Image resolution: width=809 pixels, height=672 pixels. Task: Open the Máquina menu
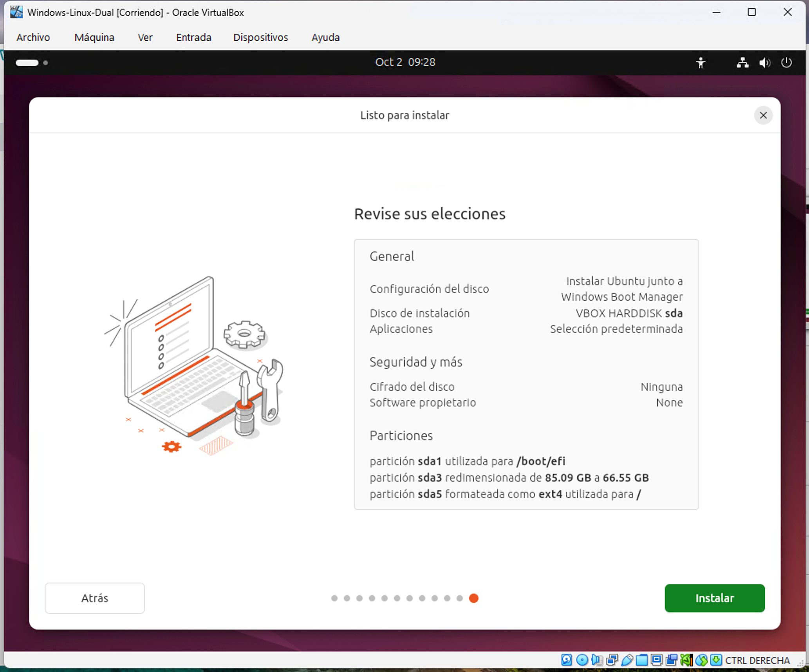94,38
